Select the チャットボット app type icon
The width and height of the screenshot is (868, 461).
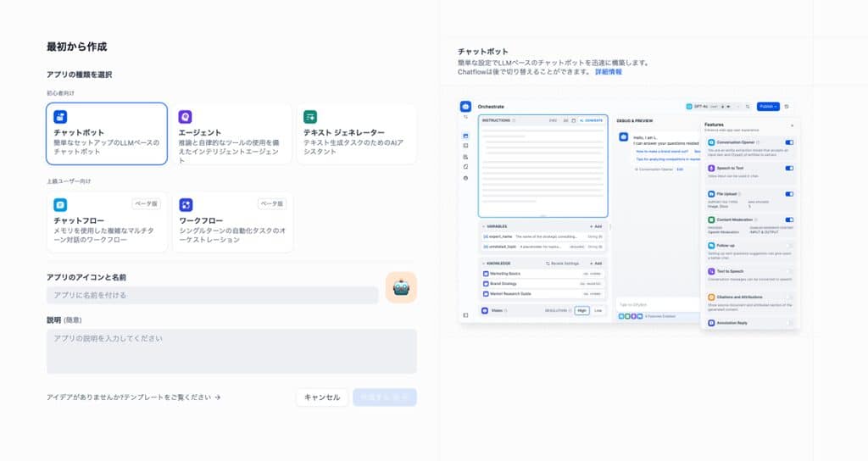[x=60, y=117]
